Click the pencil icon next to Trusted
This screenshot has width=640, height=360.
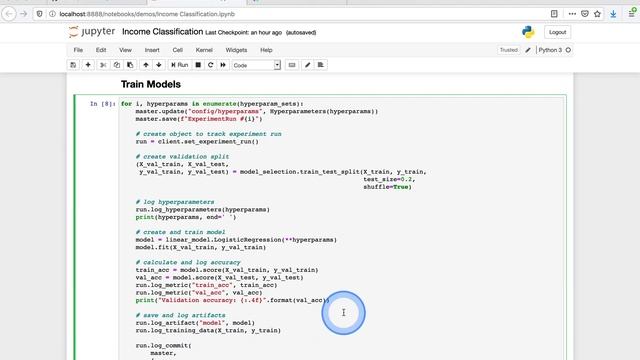tap(528, 50)
